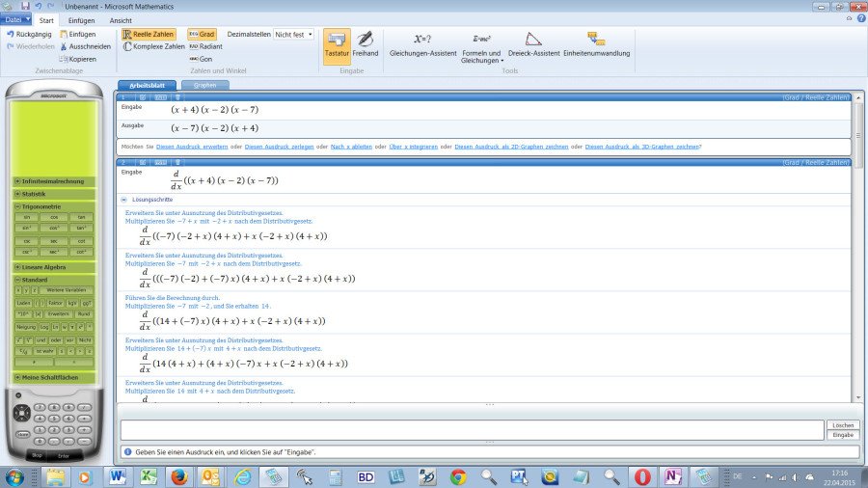Open the Gleichungen-Assistent equation solver
The height and width of the screenshot is (488, 868).
click(x=421, y=43)
